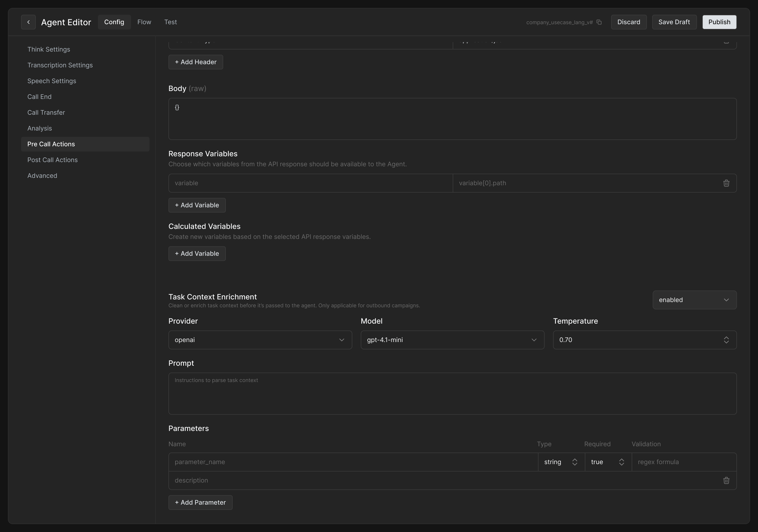758x532 pixels.
Task: Add a new Parameter
Action: pyautogui.click(x=200, y=502)
